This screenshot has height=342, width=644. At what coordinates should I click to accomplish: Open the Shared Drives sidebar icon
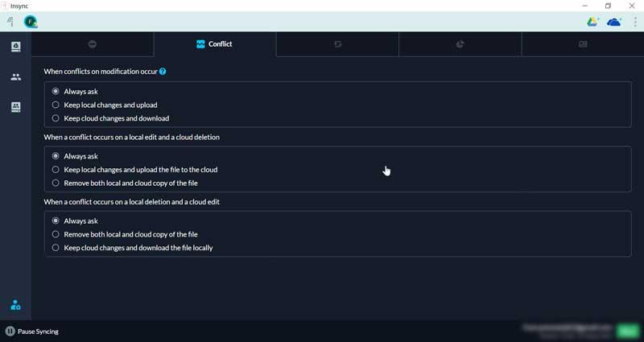coord(15,107)
